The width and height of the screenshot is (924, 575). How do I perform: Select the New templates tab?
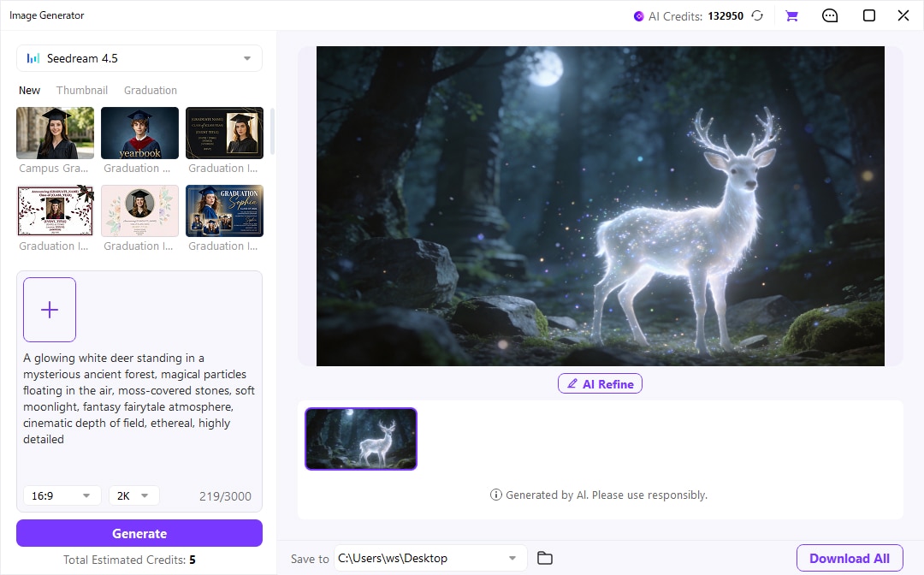point(29,90)
